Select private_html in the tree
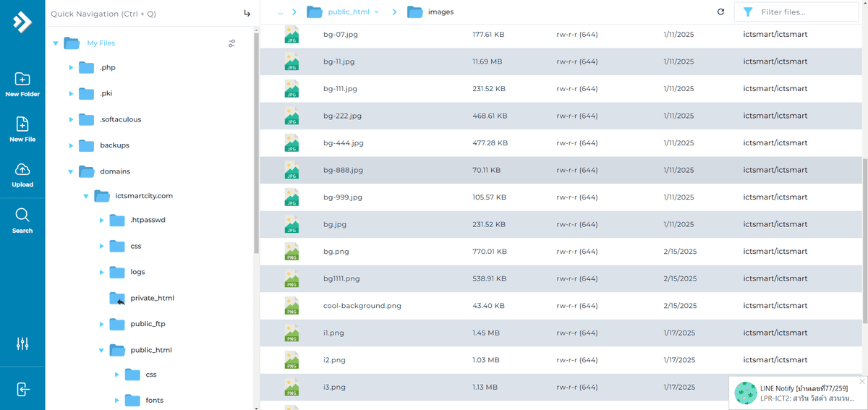This screenshot has height=410, width=868. click(152, 298)
